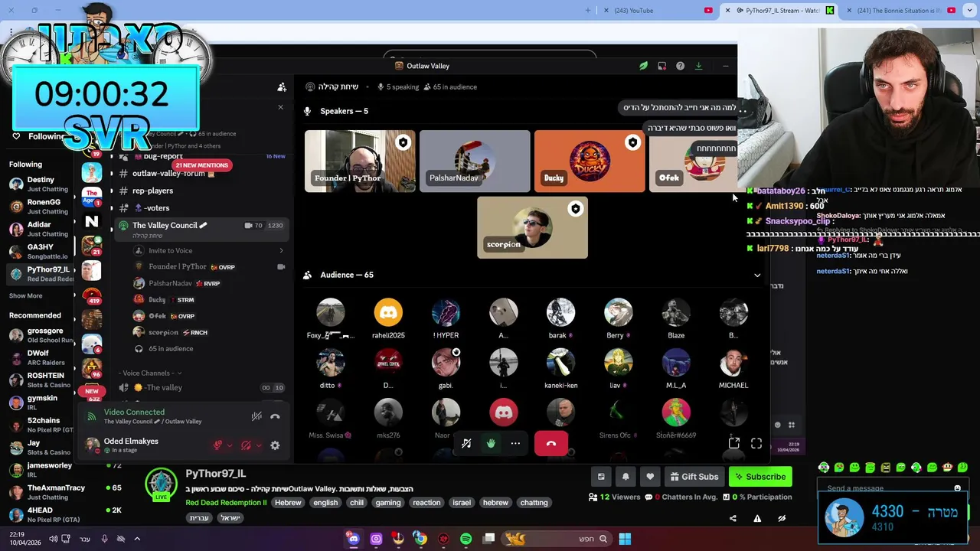The image size is (980, 551).
Task: Click the Kick Subscribe button
Action: (x=760, y=477)
